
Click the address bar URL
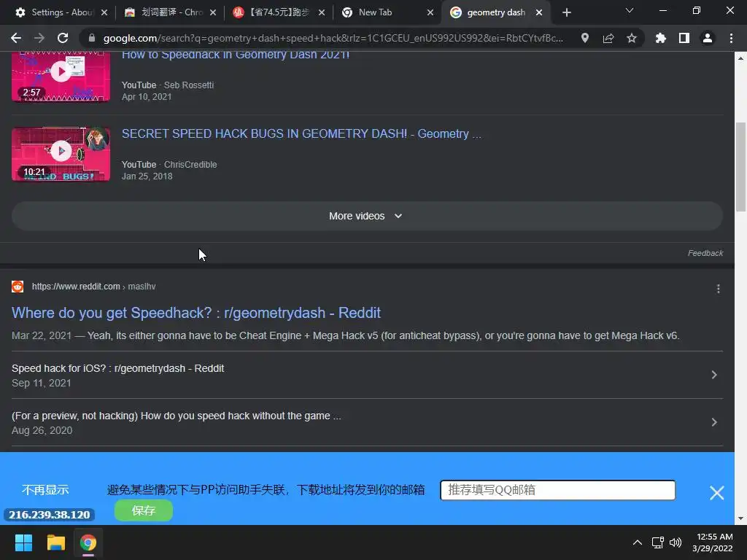[333, 38]
